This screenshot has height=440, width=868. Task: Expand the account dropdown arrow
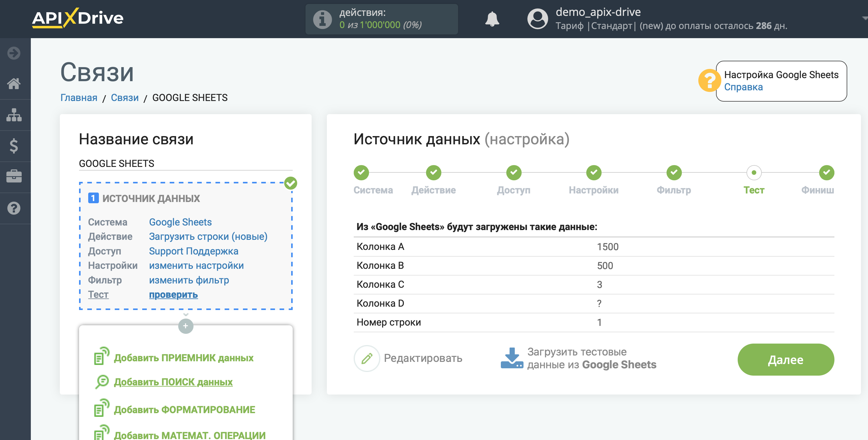[x=864, y=18]
